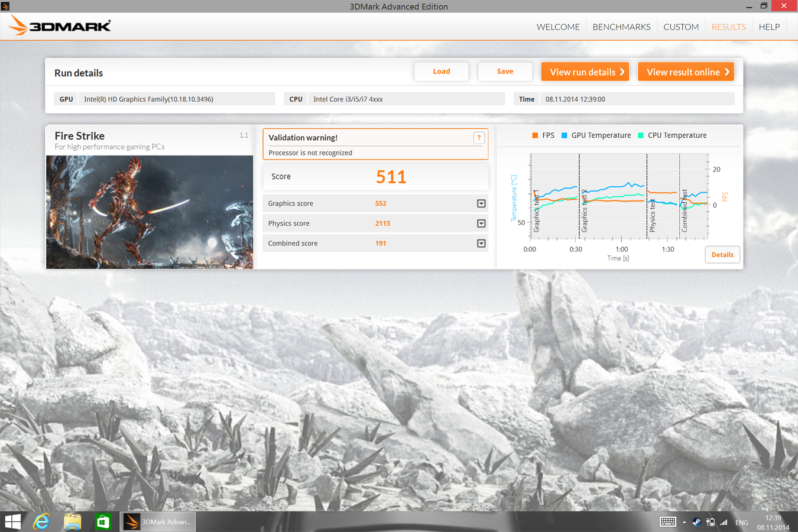The image size is (798, 532).
Task: Switch to the BENCHMARKS tab
Action: click(x=621, y=27)
